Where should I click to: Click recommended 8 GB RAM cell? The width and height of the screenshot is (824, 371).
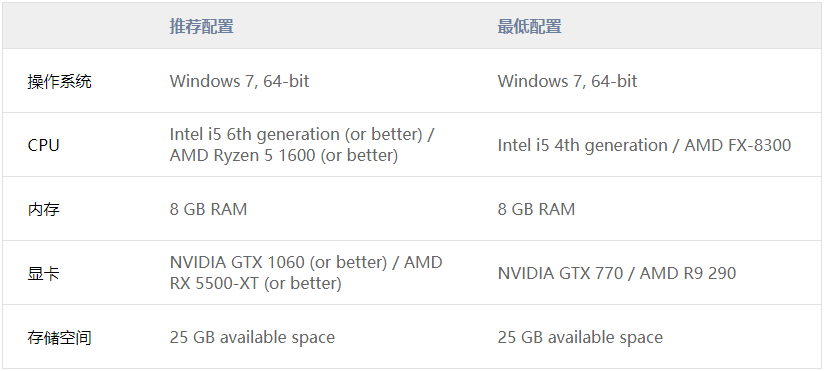click(208, 210)
